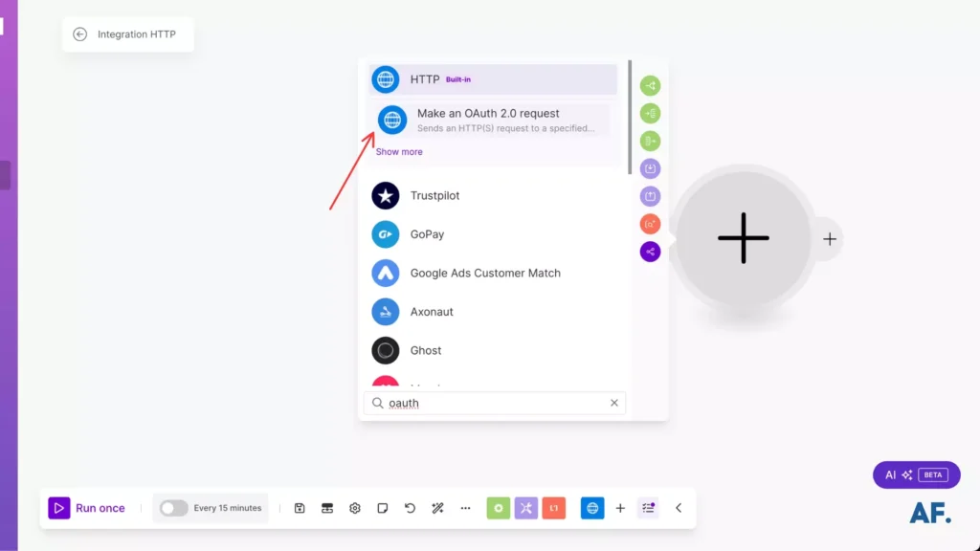Click the purple download-tray side icon

coord(650,168)
